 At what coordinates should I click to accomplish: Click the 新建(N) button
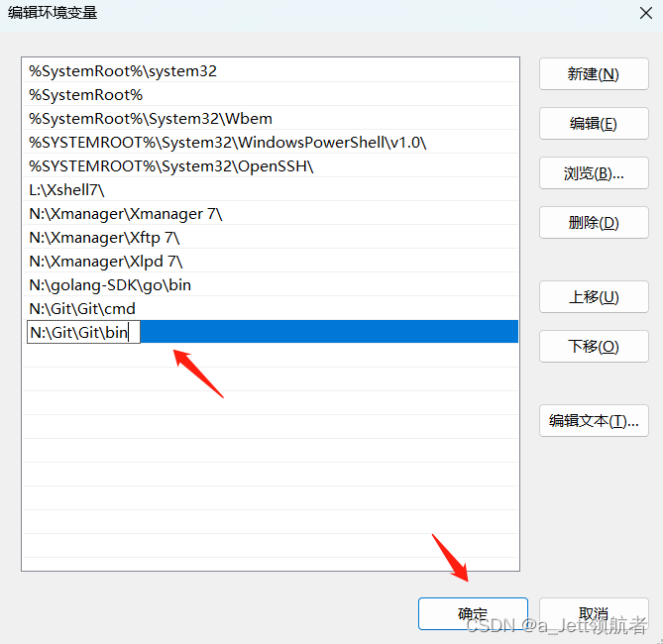pyautogui.click(x=594, y=74)
